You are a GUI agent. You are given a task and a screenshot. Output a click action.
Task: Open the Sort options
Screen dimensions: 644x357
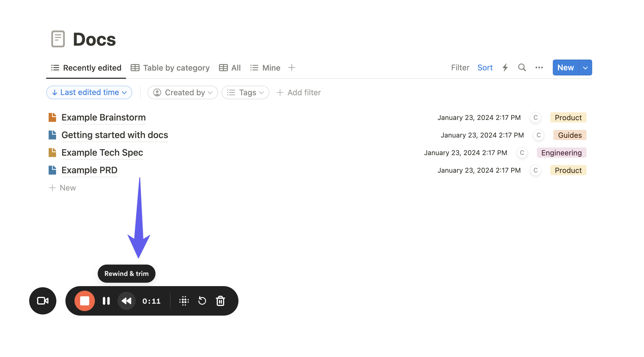coord(485,67)
